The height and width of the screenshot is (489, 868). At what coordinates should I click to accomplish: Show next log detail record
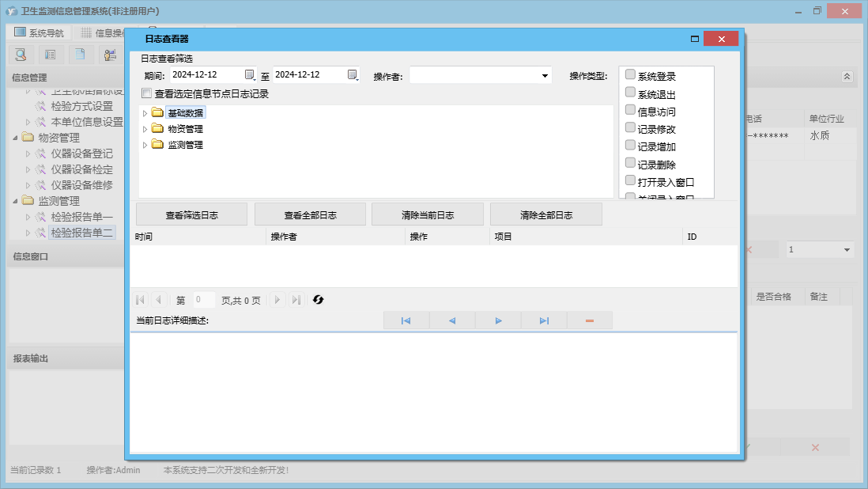coord(498,320)
